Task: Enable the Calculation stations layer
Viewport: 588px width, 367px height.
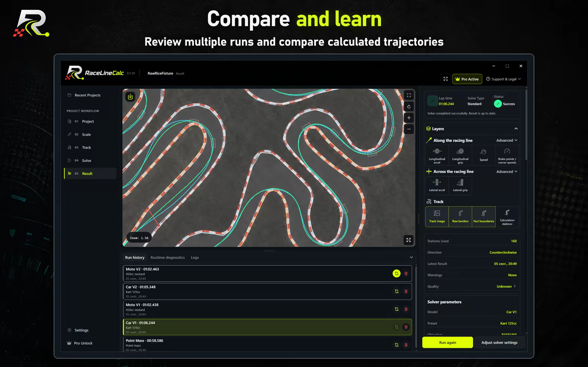Action: point(507,217)
